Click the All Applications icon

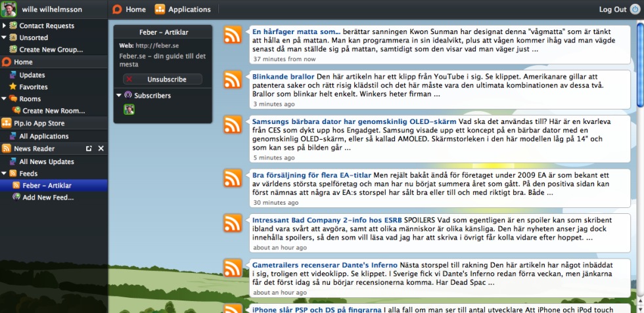(13, 136)
